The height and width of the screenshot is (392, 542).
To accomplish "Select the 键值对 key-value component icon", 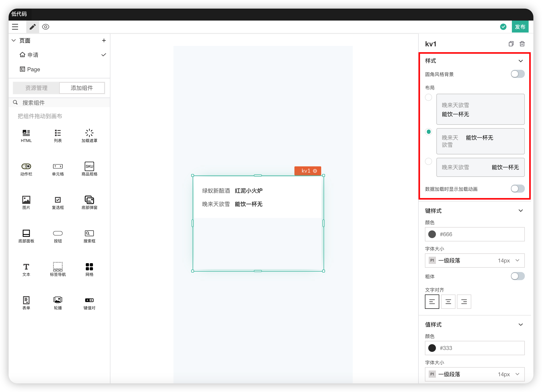I will coord(89,300).
